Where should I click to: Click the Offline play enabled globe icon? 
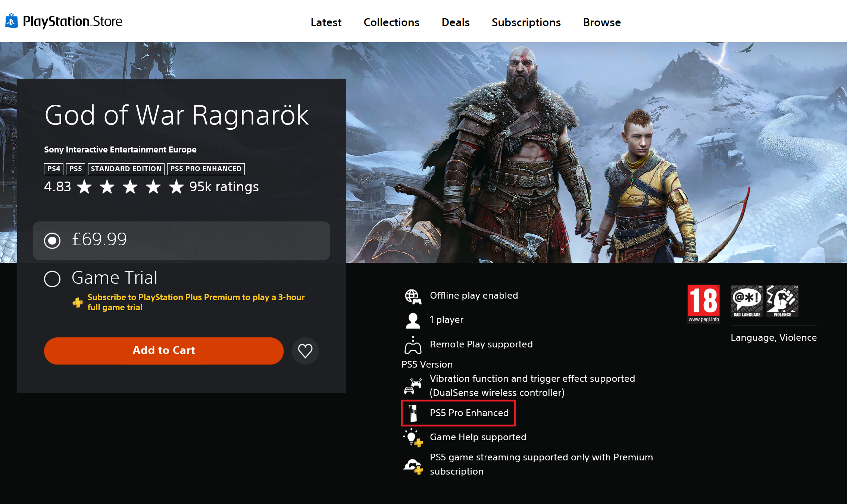pyautogui.click(x=413, y=297)
